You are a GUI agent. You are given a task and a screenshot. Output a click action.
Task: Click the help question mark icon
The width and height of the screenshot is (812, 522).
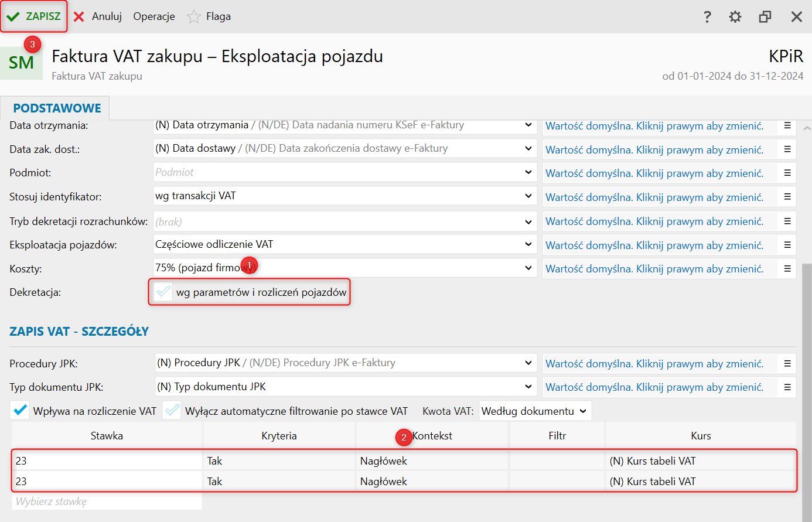[x=707, y=17]
